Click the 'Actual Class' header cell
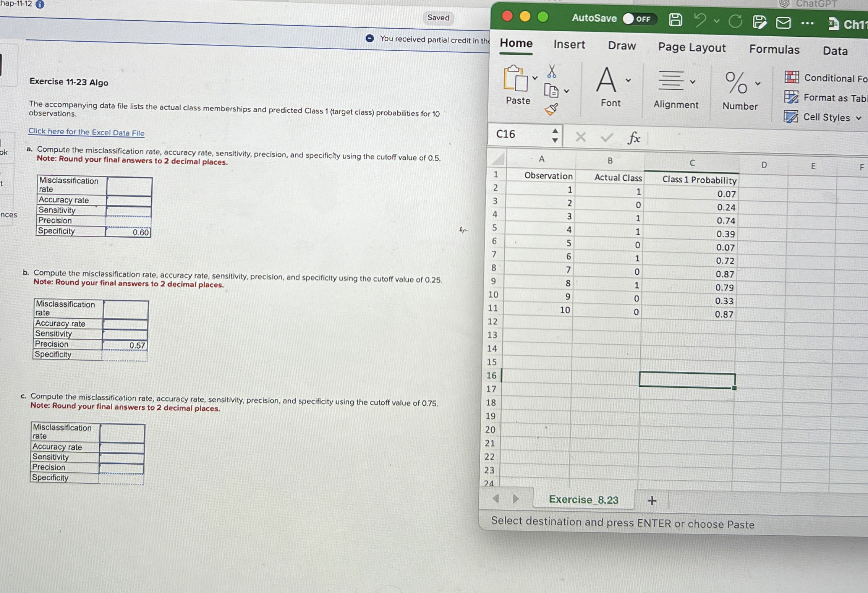Viewport: 868px width, 593px height. [610, 178]
